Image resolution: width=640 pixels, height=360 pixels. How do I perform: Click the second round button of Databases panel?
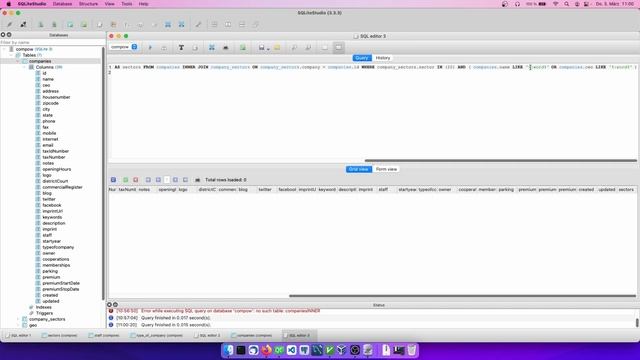pos(9,35)
